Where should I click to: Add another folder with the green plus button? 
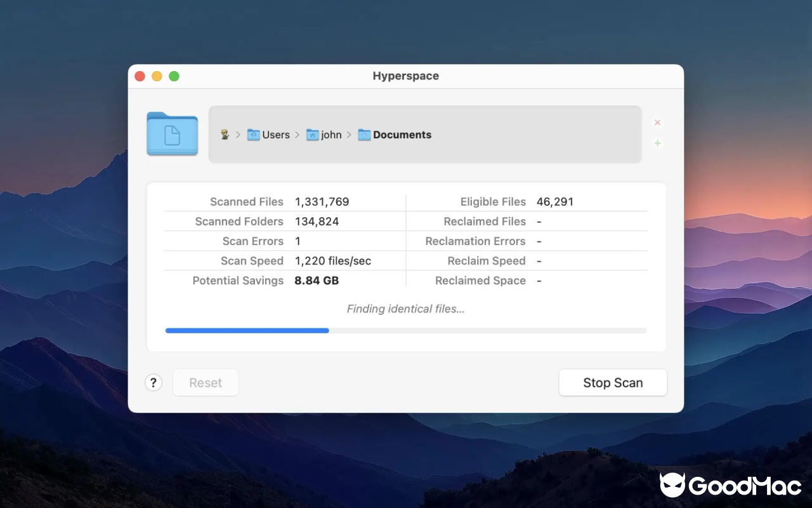click(657, 143)
